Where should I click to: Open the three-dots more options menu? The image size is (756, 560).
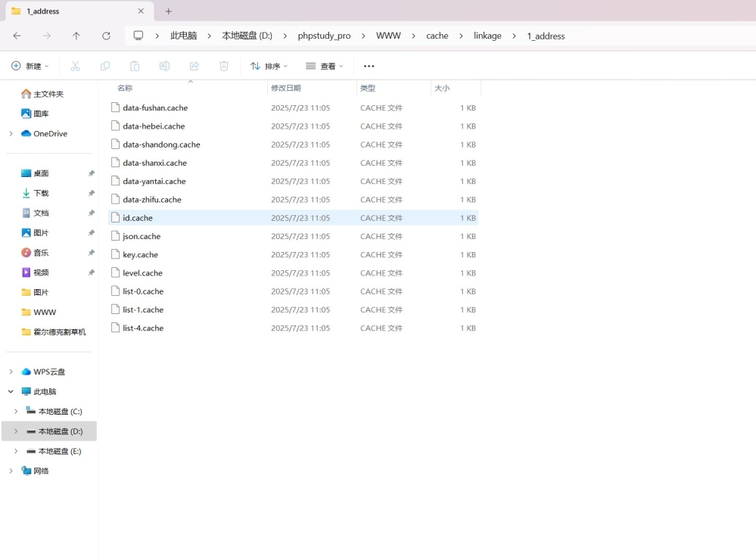[369, 66]
